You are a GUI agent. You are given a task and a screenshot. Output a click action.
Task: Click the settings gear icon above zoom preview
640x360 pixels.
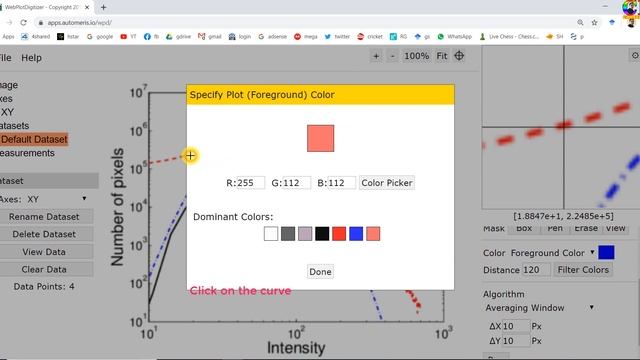click(635, 55)
